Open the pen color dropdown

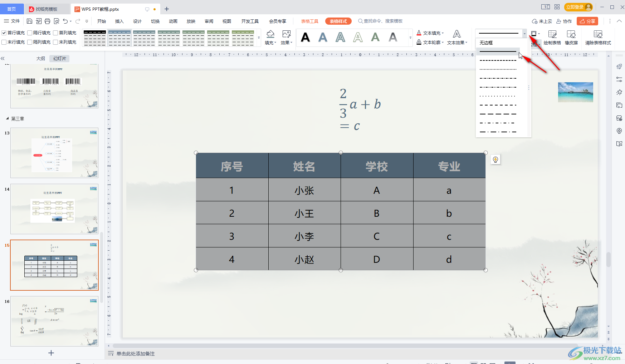point(539,34)
